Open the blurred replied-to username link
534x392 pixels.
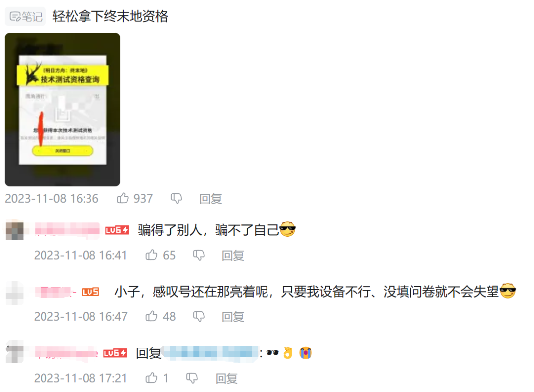click(210, 352)
